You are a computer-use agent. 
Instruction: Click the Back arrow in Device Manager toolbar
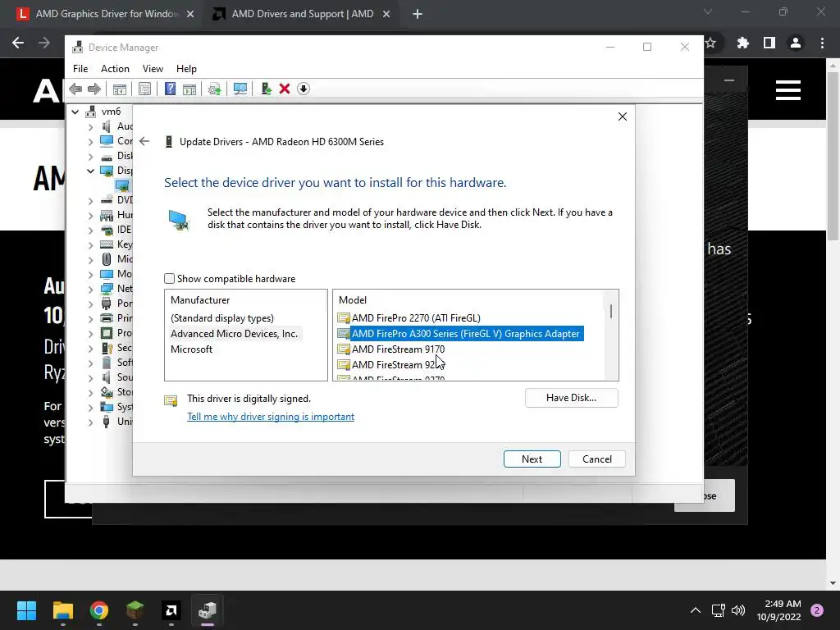75,89
